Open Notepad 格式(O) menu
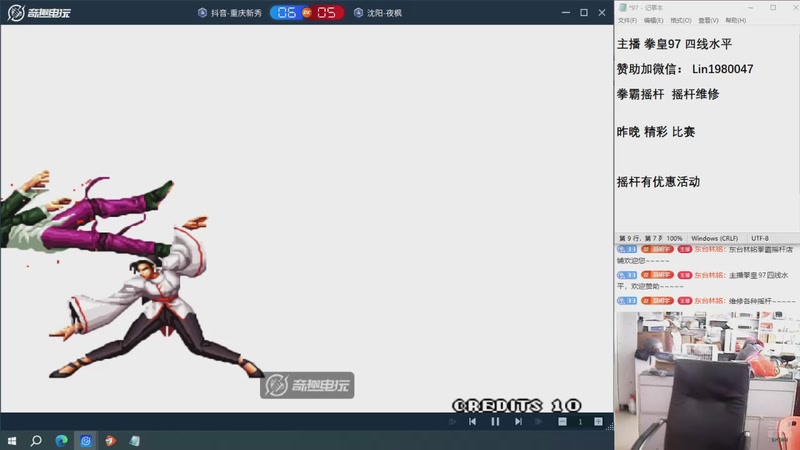This screenshot has height=450, width=800. 681,20
